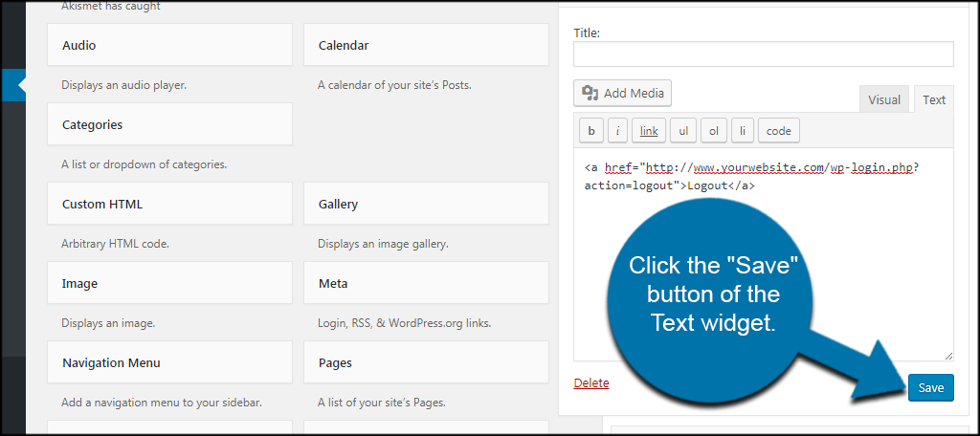The width and height of the screenshot is (980, 436).
Task: Select the Meta widget
Action: pyautogui.click(x=426, y=283)
